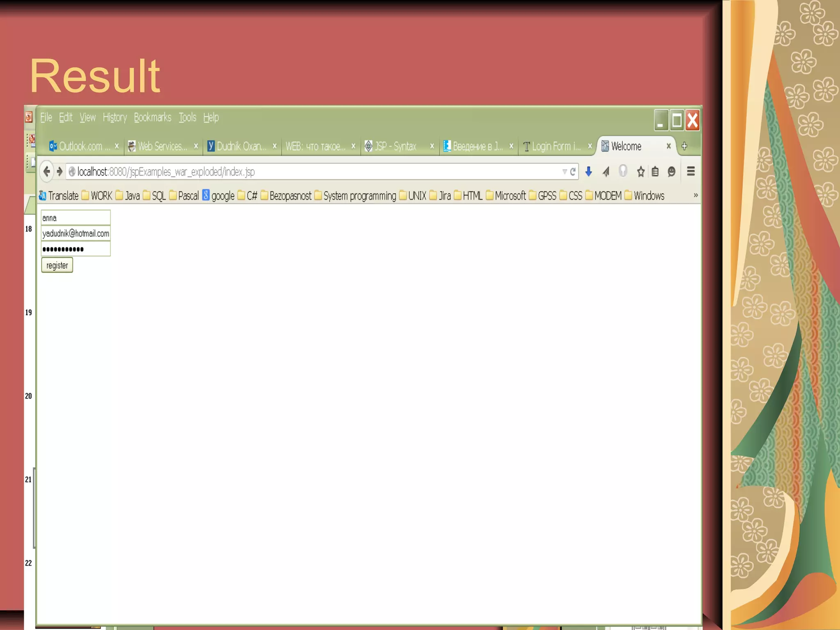
Task: Open a new tab with the plus button
Action: pos(684,146)
